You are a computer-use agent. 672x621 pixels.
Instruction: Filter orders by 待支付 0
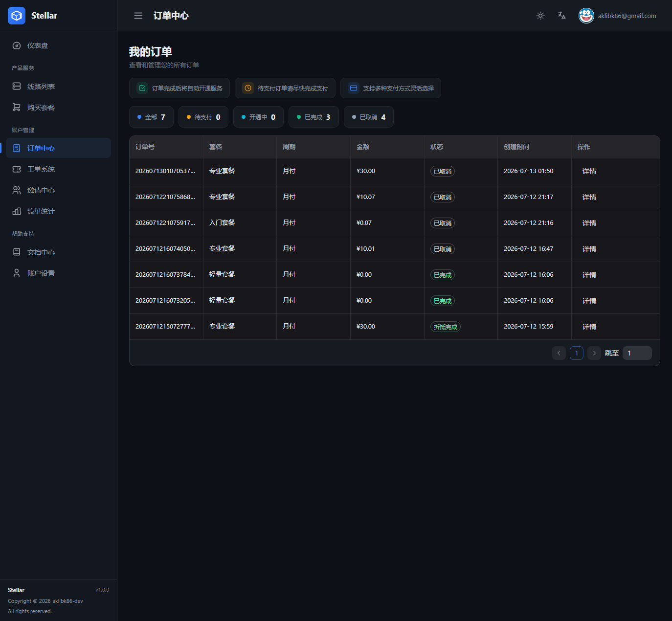click(x=203, y=117)
